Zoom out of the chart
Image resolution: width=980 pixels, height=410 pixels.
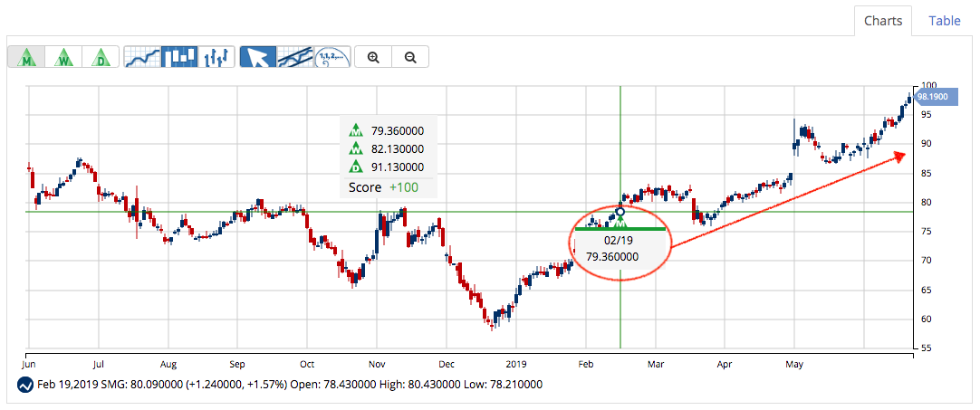[410, 57]
